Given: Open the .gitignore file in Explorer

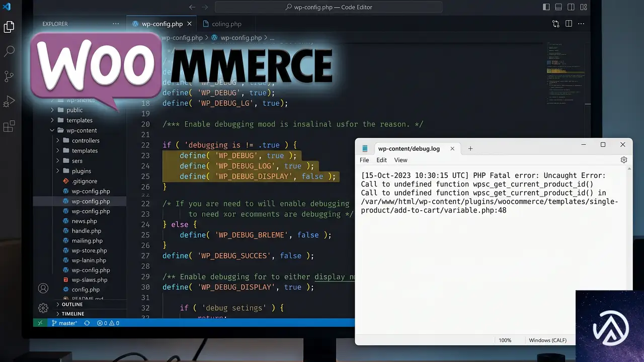Looking at the screenshot, I should coord(79,181).
